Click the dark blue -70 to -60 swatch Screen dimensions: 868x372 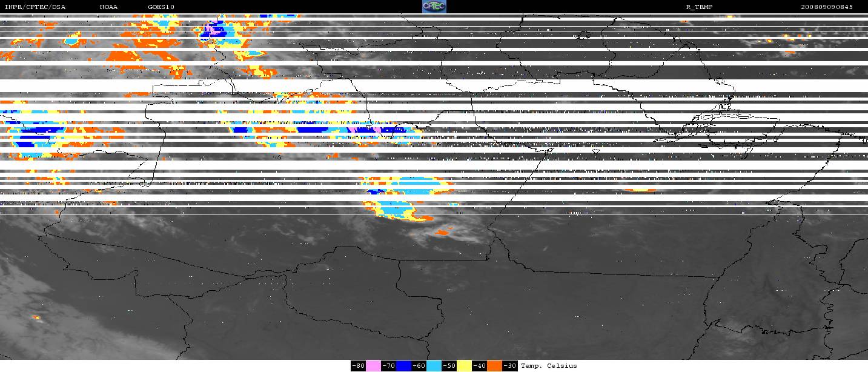pyautogui.click(x=403, y=366)
